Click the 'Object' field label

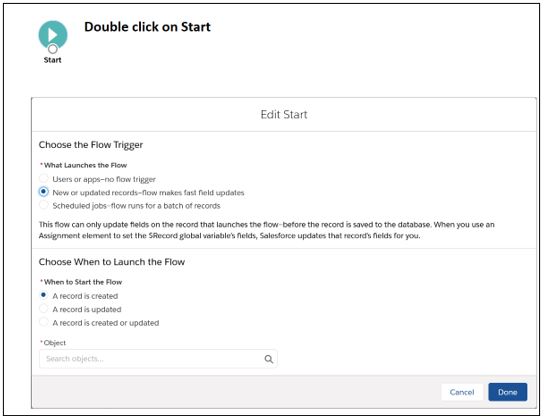(54, 343)
